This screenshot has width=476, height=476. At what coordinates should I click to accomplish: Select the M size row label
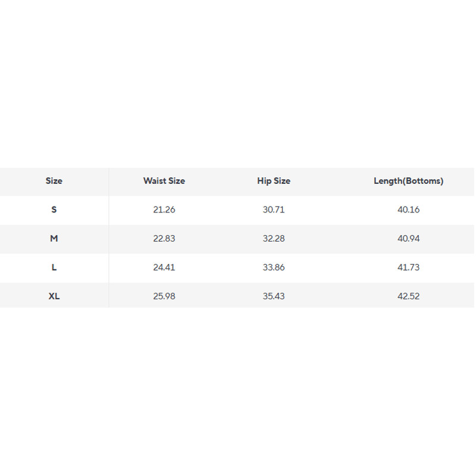tap(54, 238)
